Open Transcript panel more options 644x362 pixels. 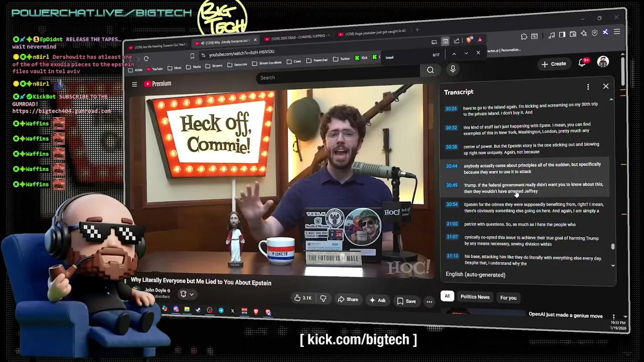coord(588,87)
